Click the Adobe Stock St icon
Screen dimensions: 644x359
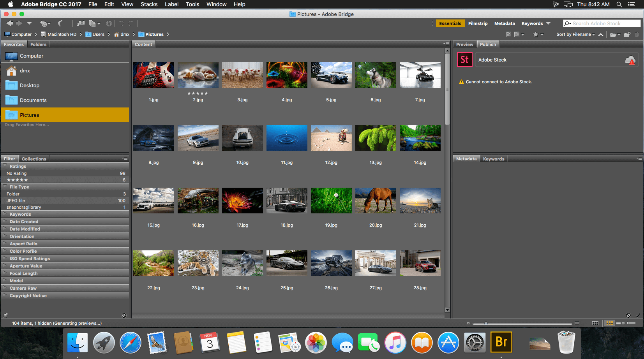464,60
